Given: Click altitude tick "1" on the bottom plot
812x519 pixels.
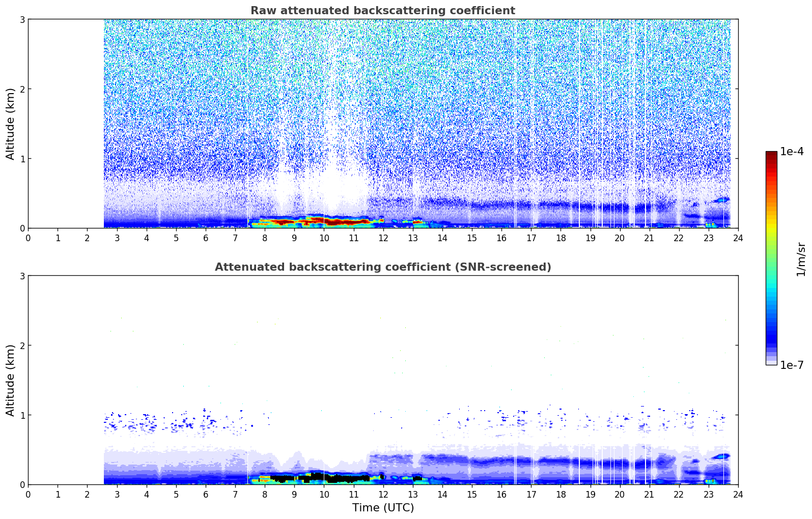Looking at the screenshot, I should (x=22, y=415).
